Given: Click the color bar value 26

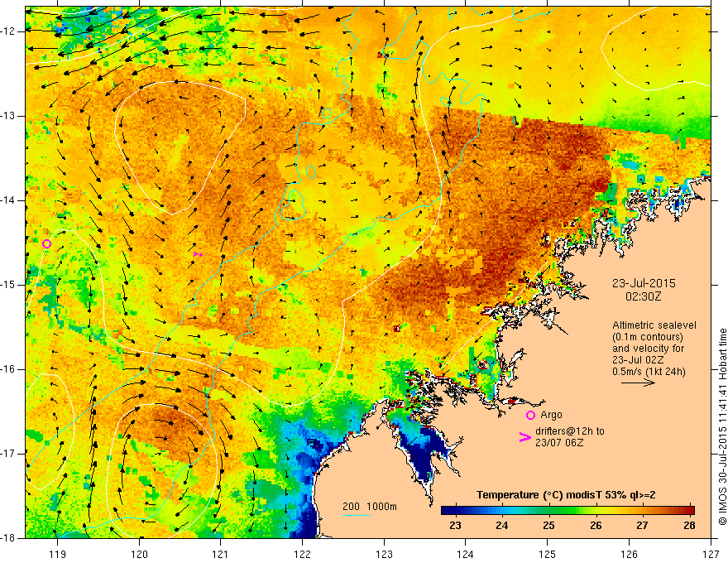Looking at the screenshot, I should point(596,526).
